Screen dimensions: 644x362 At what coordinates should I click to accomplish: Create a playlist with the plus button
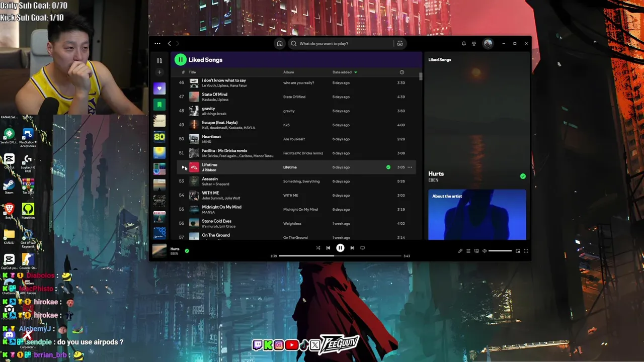tap(159, 72)
